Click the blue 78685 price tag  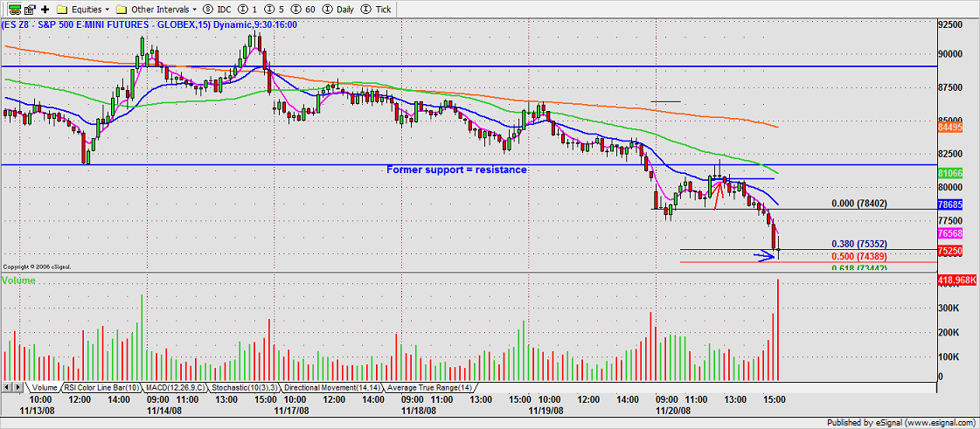coord(950,204)
